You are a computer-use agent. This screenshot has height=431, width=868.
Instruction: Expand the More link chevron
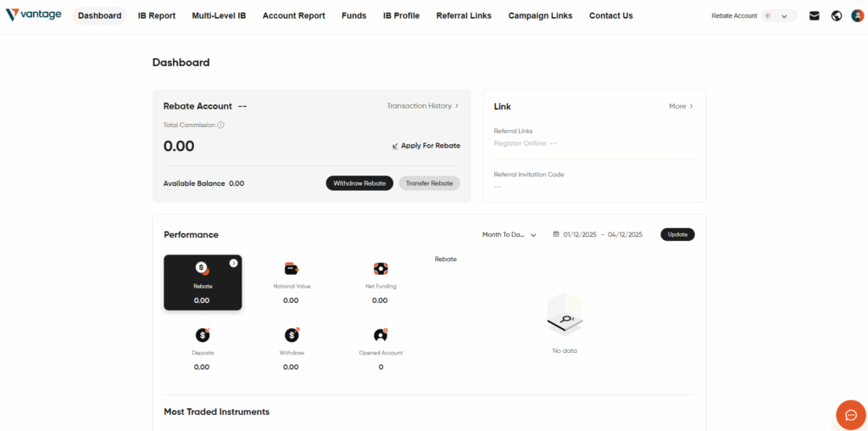[x=691, y=106]
